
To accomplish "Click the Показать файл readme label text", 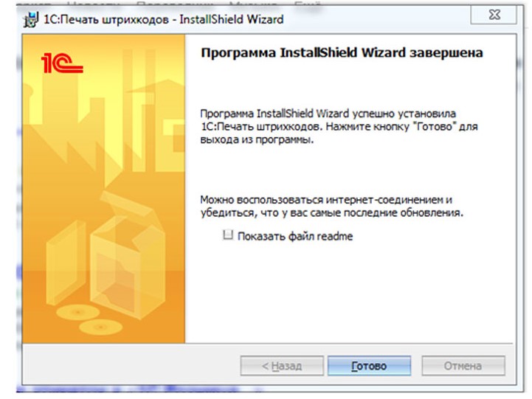I will [x=295, y=236].
